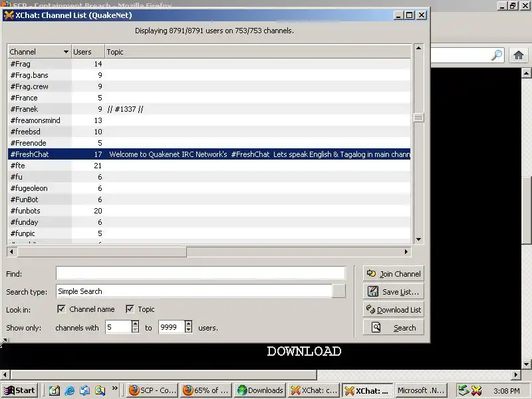The width and height of the screenshot is (532, 399).
Task: Click the Firefox home button icon
Action: pos(519,55)
